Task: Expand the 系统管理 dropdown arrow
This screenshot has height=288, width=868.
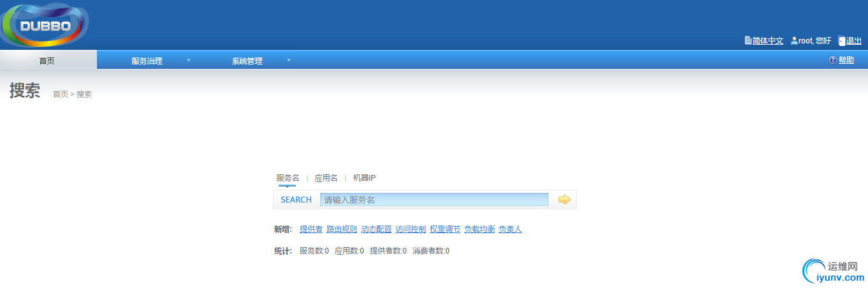Action: click(x=289, y=61)
